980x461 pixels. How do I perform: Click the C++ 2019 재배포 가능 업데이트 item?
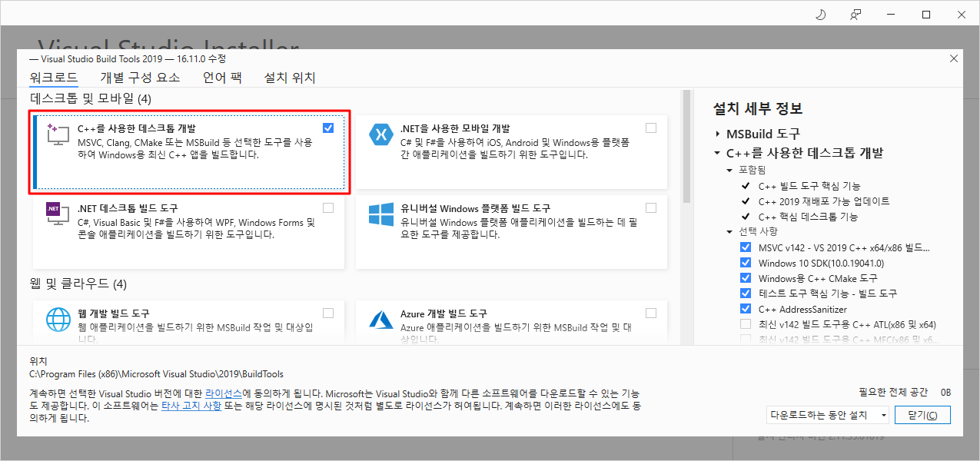824,201
